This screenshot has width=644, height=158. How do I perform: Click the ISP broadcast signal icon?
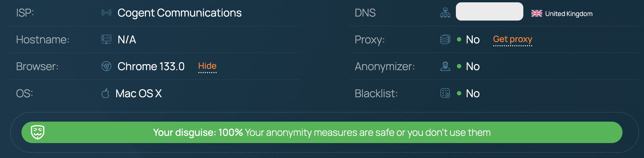(106, 13)
